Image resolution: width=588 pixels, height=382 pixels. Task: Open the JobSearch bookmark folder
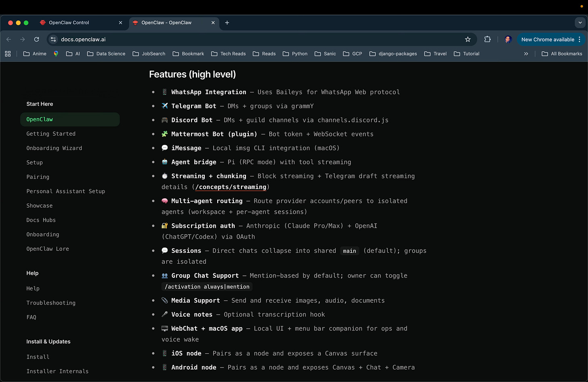149,53
